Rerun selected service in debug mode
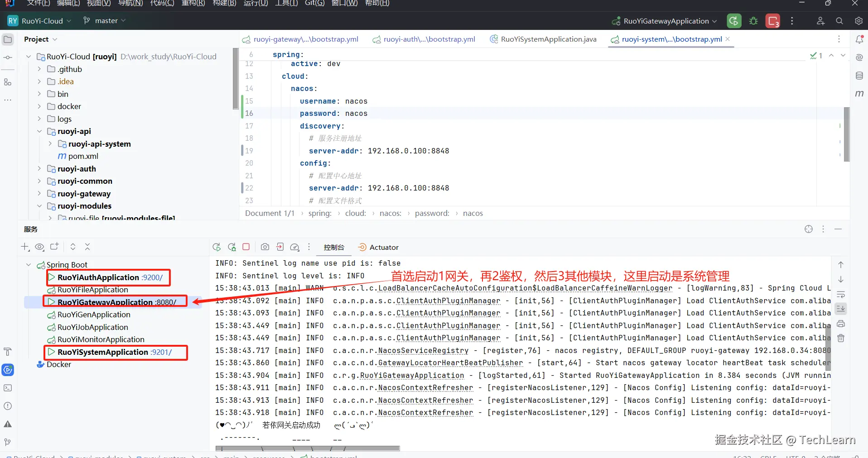The image size is (868, 458). (x=232, y=247)
